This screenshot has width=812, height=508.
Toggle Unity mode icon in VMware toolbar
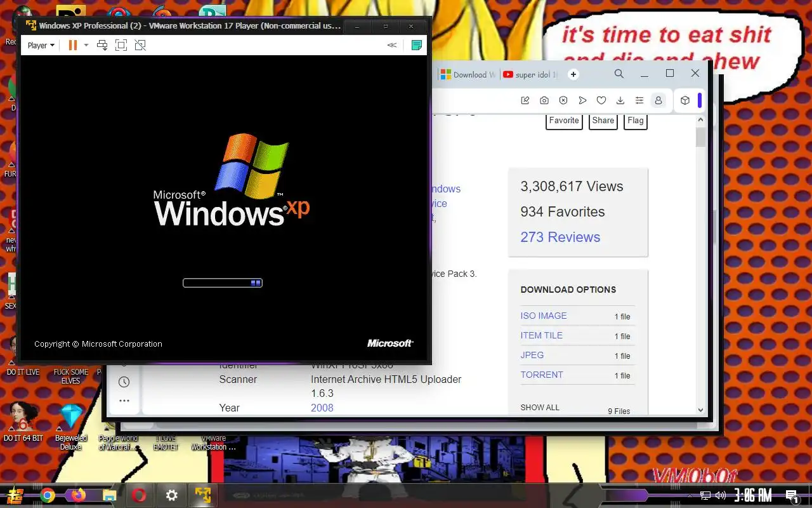(140, 45)
